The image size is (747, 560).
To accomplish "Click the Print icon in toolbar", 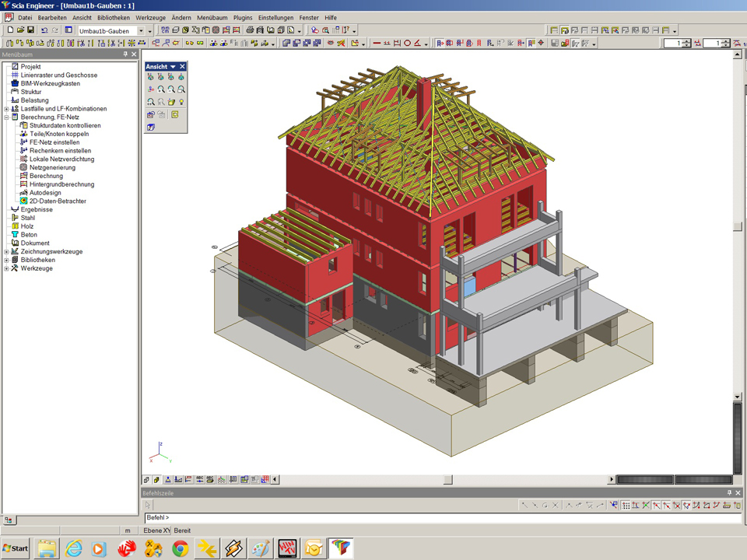I will 250,30.
